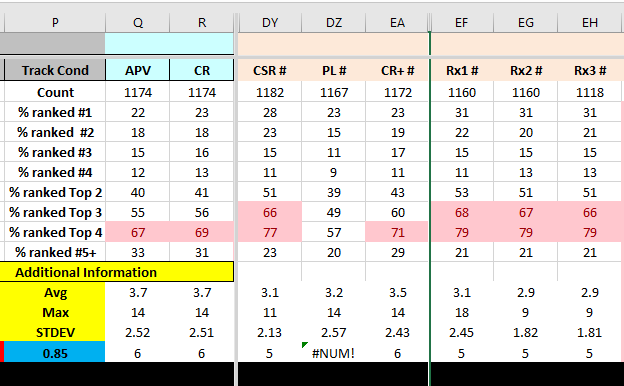Click the CR+ # header cell
Viewport: 624px width, 386px height.
397,70
